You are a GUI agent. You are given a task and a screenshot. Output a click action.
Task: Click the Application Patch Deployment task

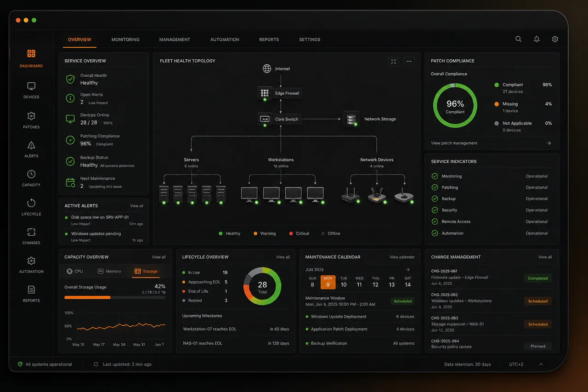tap(360, 329)
